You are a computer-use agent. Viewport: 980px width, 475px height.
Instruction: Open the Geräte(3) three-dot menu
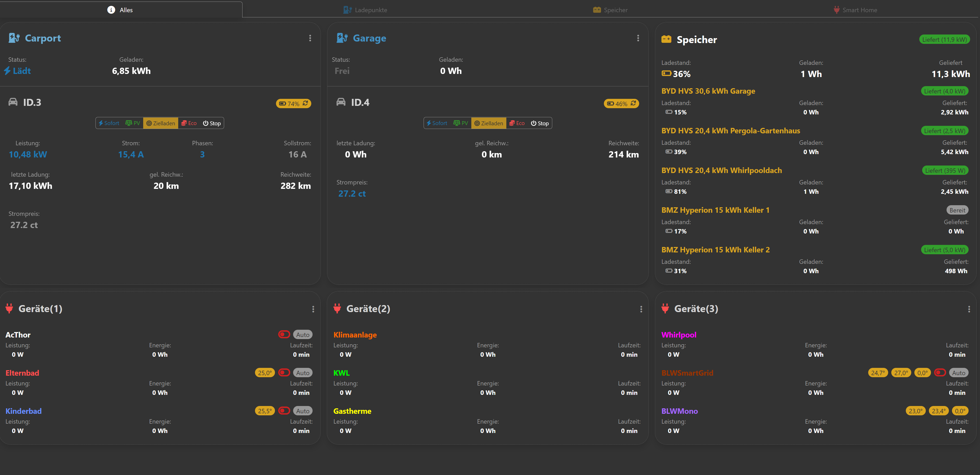(x=969, y=309)
